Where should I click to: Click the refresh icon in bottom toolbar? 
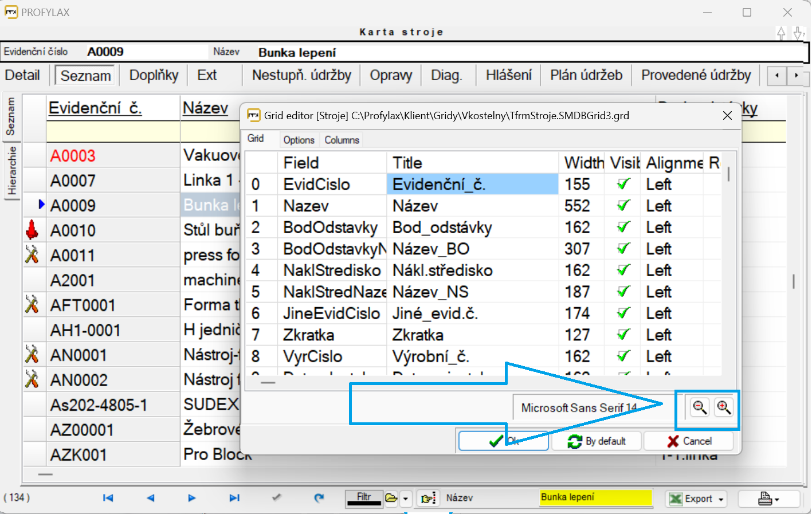319,498
